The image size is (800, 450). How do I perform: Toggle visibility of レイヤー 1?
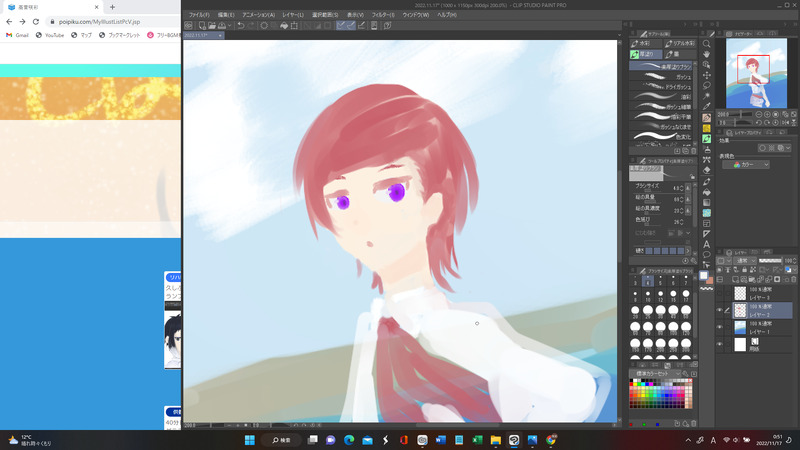[x=719, y=327]
